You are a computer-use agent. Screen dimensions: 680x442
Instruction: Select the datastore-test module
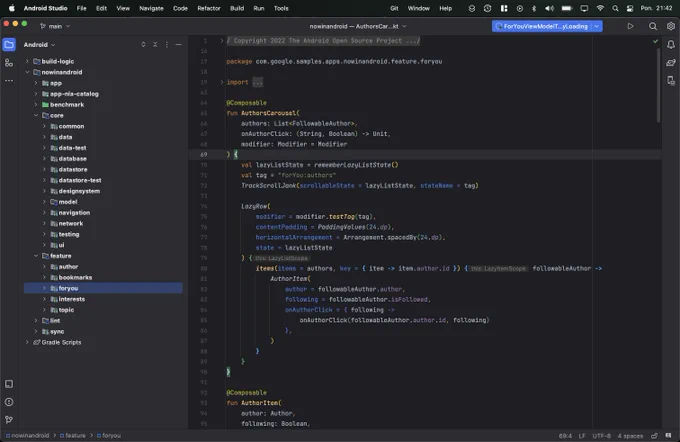click(x=103, y=180)
